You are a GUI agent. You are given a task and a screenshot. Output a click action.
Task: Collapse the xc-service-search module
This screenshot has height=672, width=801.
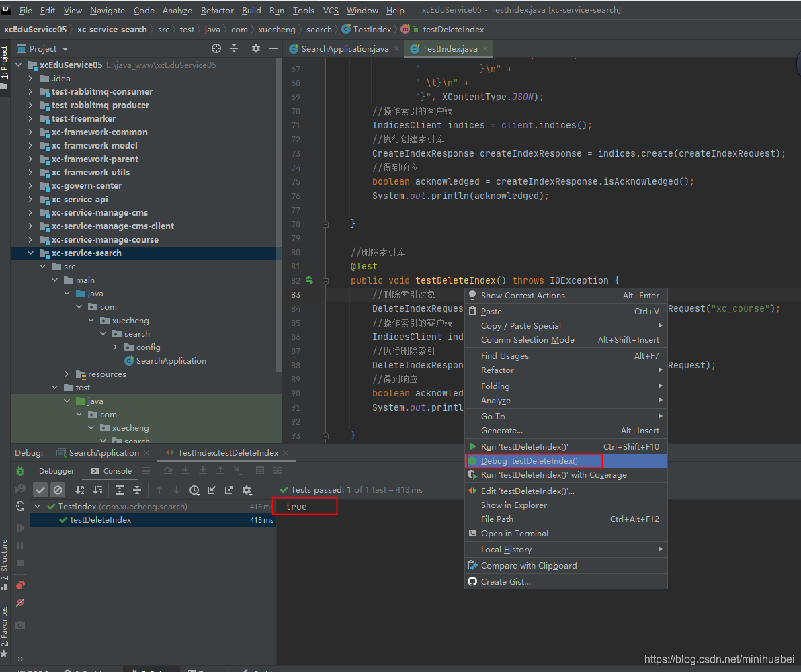31,253
